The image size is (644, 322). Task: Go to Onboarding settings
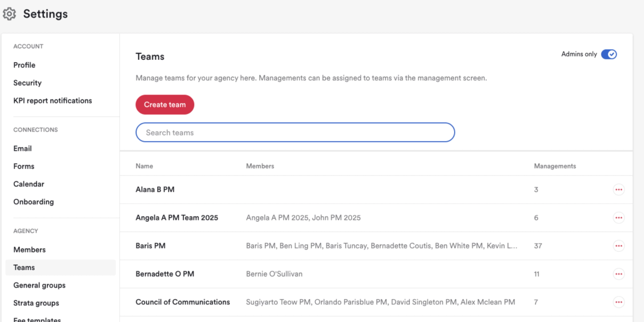click(34, 202)
